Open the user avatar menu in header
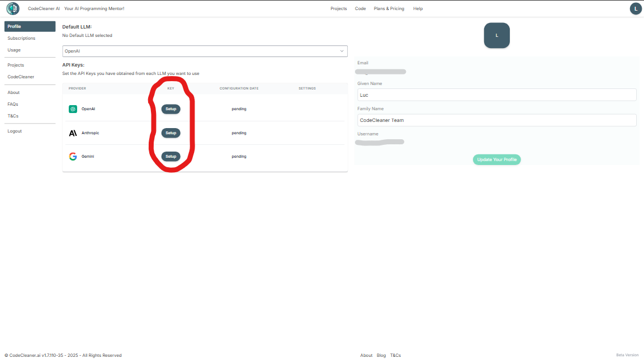The height and width of the screenshot is (363, 644). 636,8
